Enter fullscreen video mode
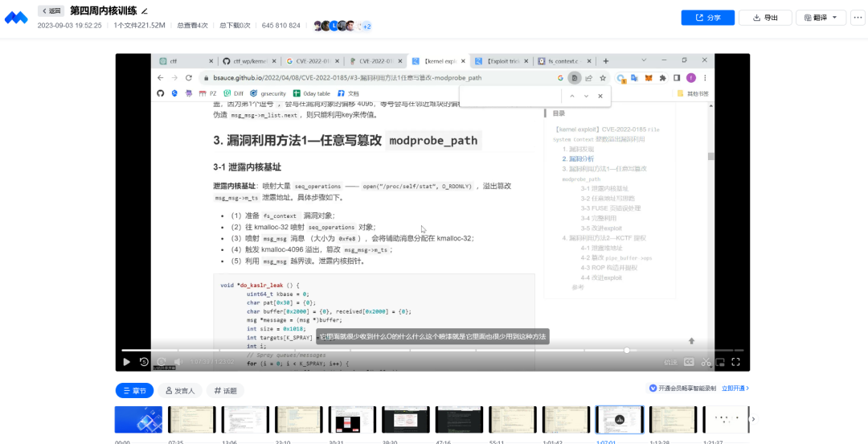Screen dimensions: 868x444 pyautogui.click(x=736, y=362)
